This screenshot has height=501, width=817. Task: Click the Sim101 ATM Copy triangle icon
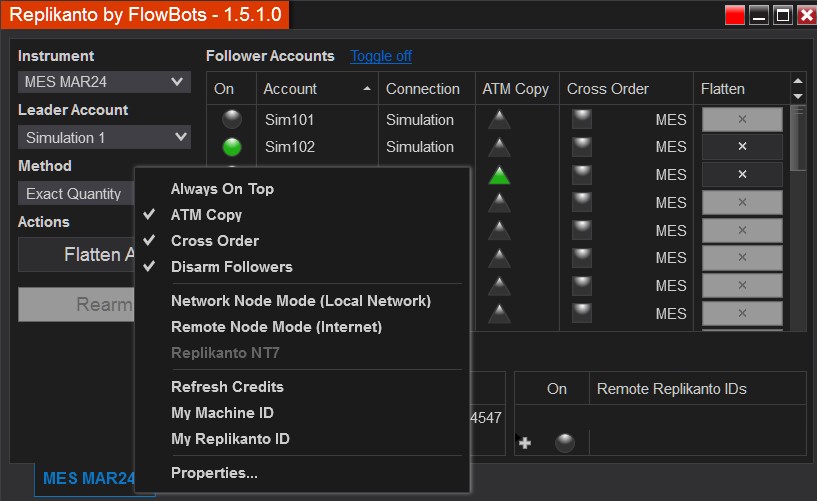click(x=499, y=120)
